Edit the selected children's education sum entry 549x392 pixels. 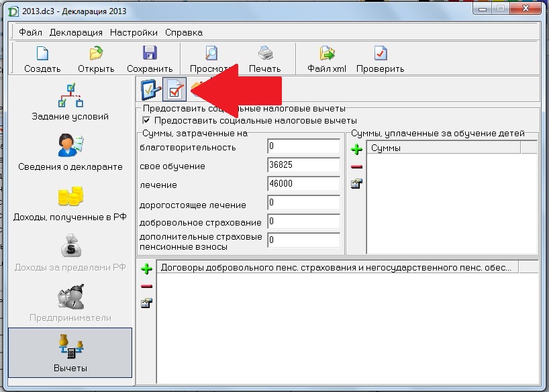[356, 183]
